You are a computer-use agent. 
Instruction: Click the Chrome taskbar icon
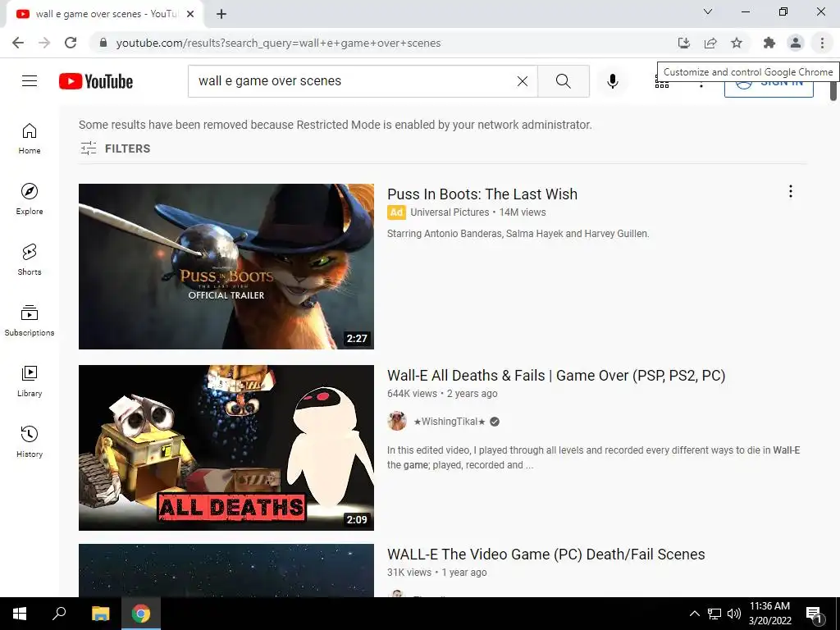pos(141,614)
